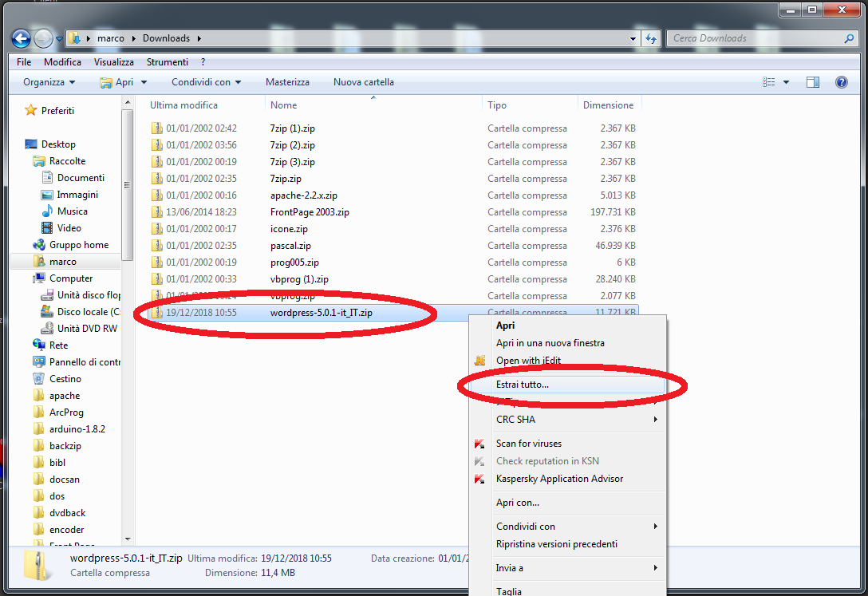Select the Documenti library in sidebar

[81, 178]
